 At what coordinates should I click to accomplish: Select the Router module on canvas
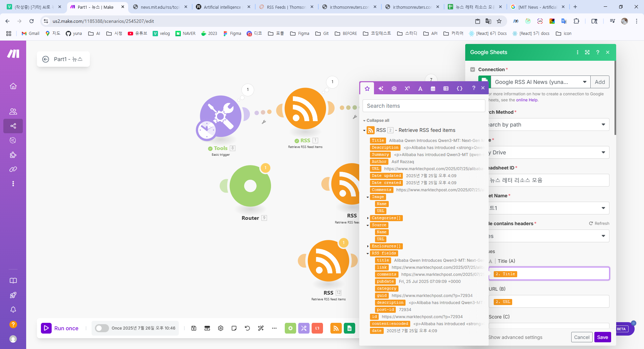click(250, 186)
